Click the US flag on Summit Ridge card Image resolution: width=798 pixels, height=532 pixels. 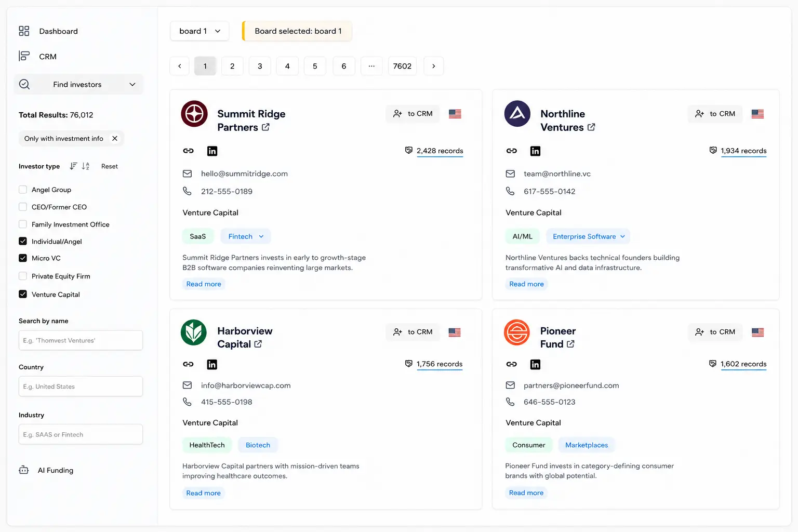tap(455, 114)
